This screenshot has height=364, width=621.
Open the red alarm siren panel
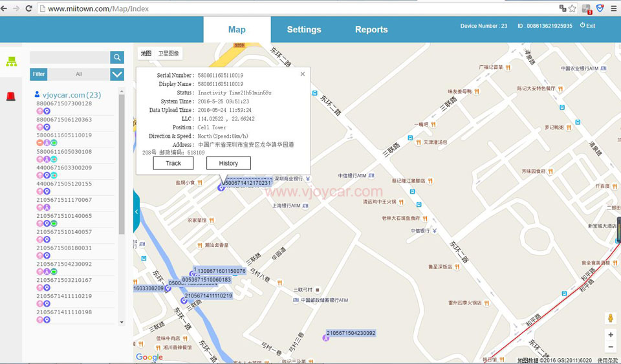(x=11, y=96)
